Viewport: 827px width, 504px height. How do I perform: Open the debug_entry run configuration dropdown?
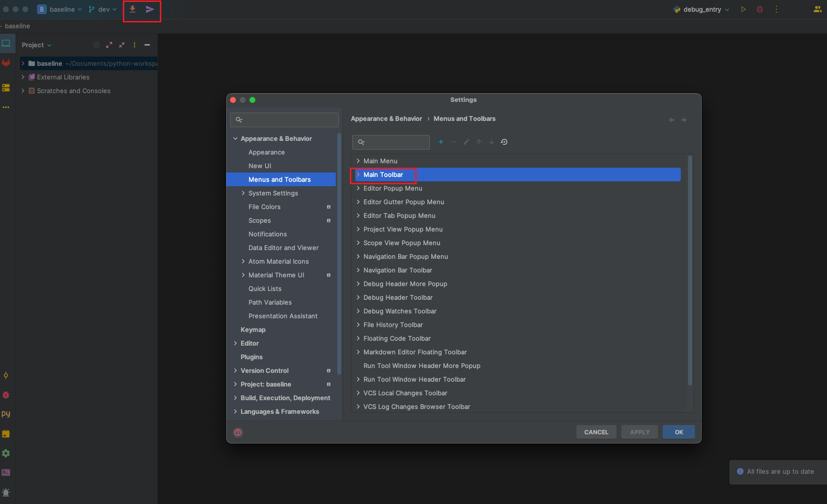701,9
